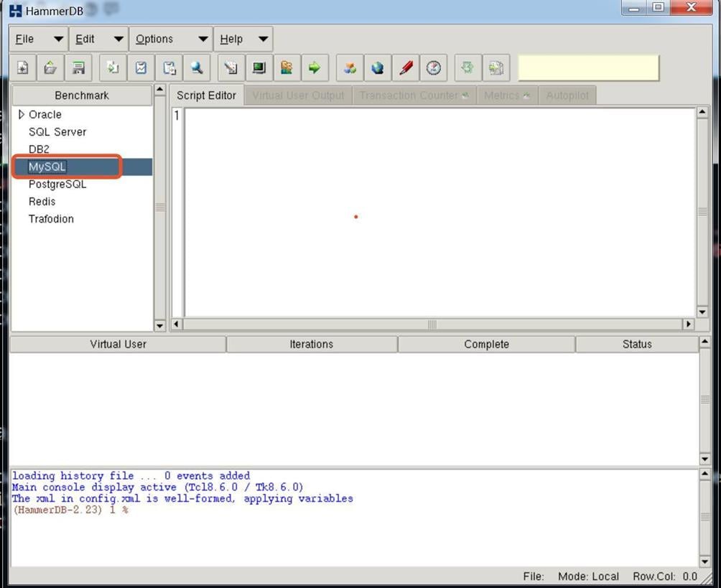
Task: Click the new script icon in toolbar
Action: [x=23, y=68]
